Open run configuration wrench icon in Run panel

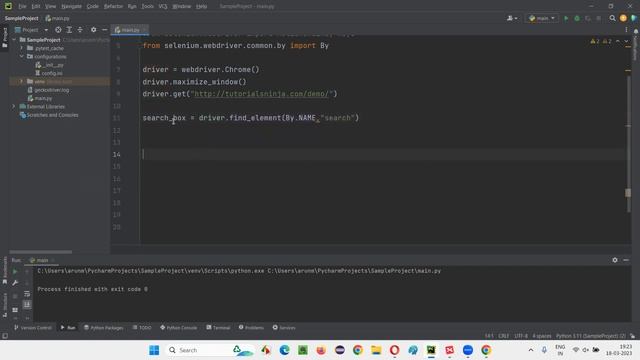tap(15, 283)
